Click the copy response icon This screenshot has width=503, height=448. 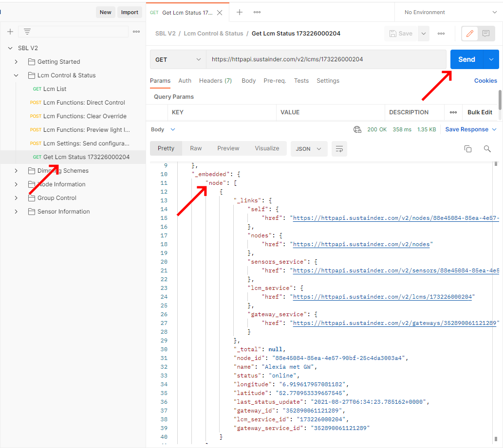pyautogui.click(x=467, y=149)
